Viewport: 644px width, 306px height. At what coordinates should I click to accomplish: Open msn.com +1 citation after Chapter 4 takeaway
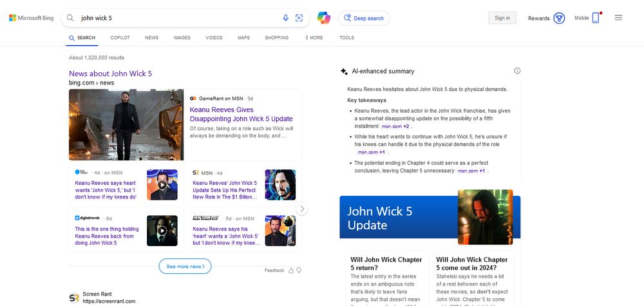(471, 171)
